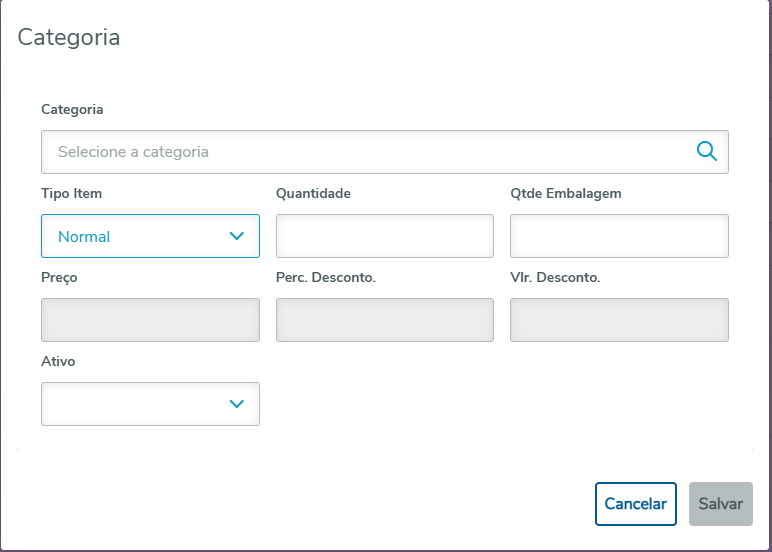Click the Qtde Embalagem label
Image resolution: width=772 pixels, height=552 pixels.
[565, 193]
